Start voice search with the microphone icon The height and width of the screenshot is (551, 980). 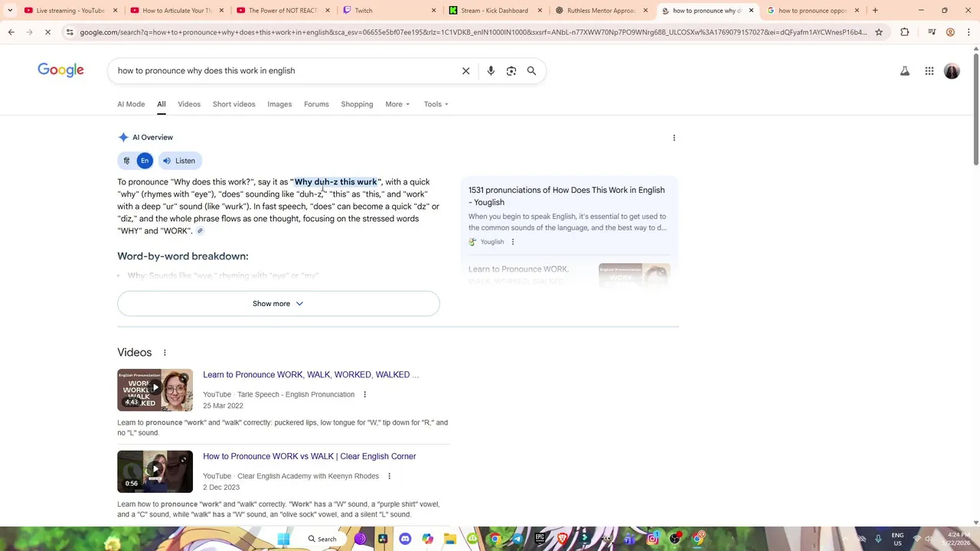pos(491,71)
